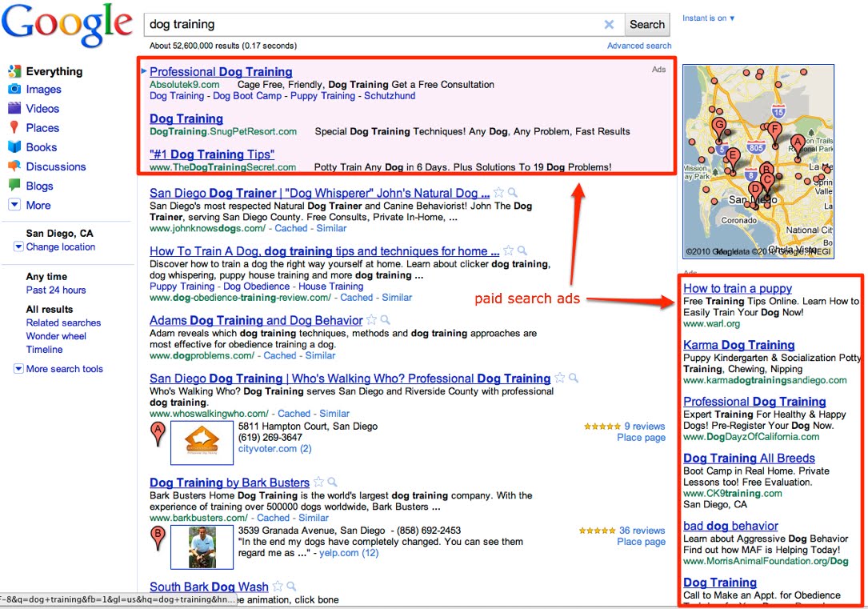Open the Who's Walking Who business thumbnail

202,443
